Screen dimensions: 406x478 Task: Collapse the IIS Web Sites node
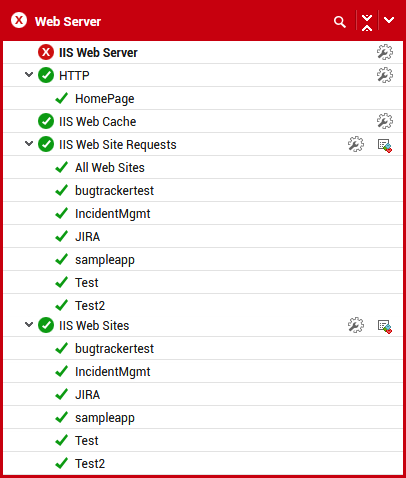tap(29, 324)
